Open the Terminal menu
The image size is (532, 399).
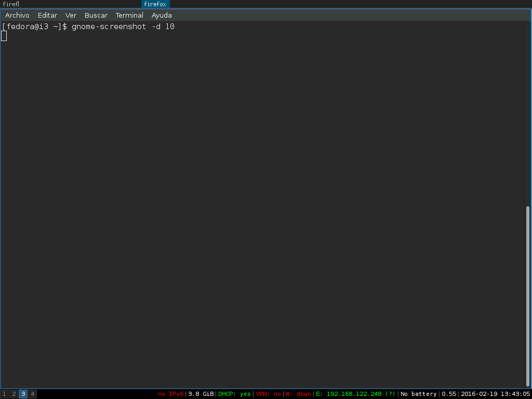[x=129, y=16]
